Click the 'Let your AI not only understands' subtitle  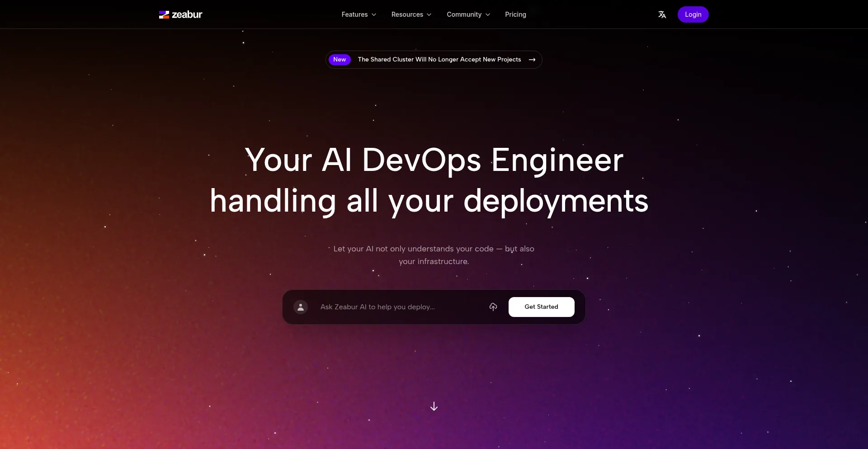point(434,255)
